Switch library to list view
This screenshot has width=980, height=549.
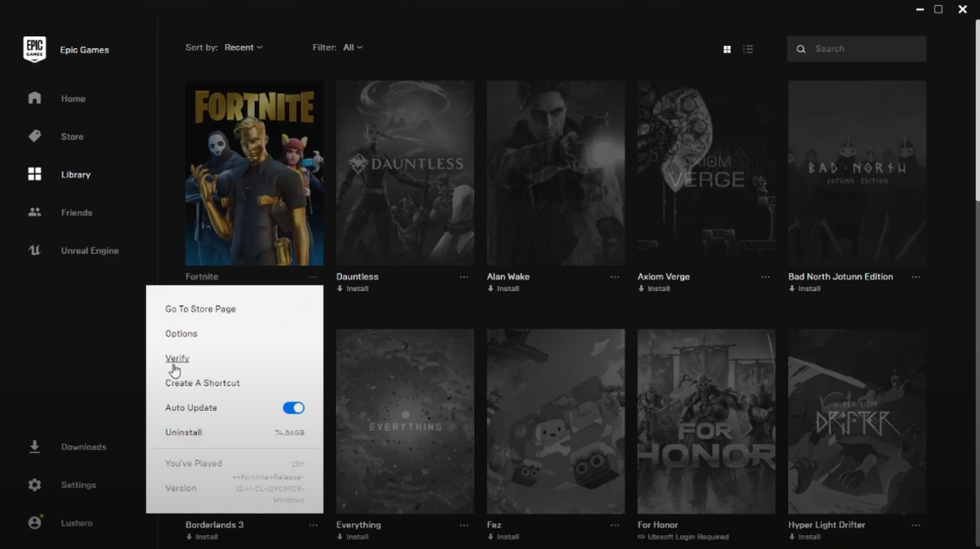coord(748,49)
